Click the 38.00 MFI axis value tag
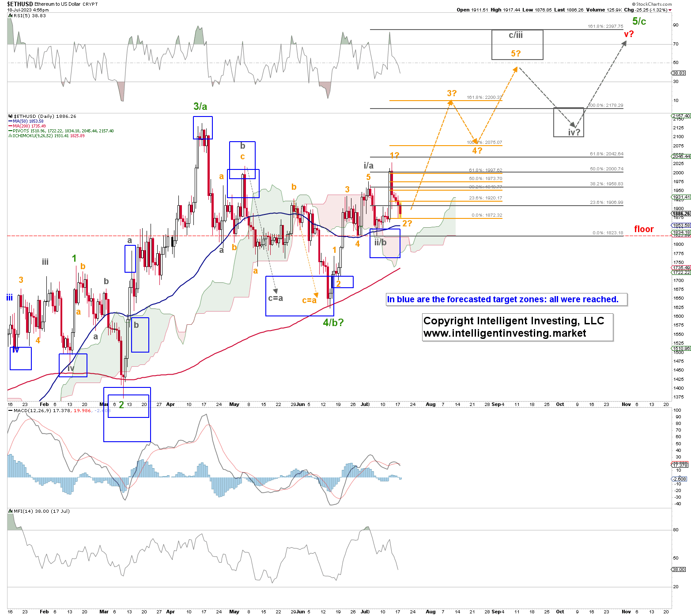This screenshot has height=616, width=691. pos(679,569)
